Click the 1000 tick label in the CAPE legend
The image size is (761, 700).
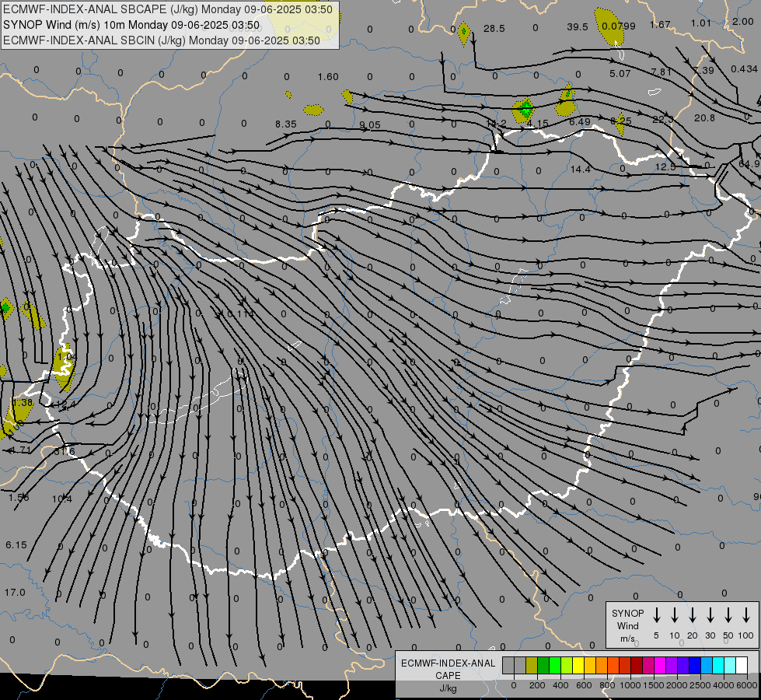(x=630, y=685)
